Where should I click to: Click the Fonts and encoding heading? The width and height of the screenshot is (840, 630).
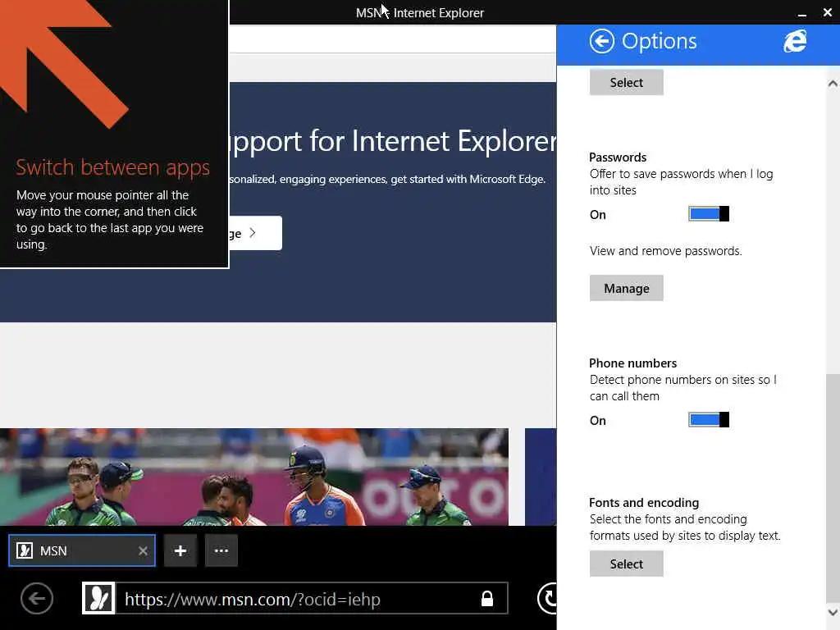644,503
